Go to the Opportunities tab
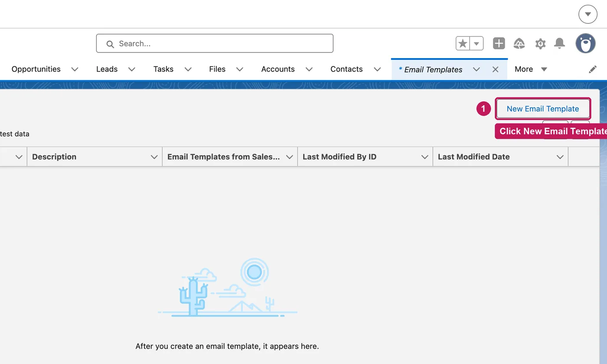Image resolution: width=607 pixels, height=364 pixels. coord(36,69)
